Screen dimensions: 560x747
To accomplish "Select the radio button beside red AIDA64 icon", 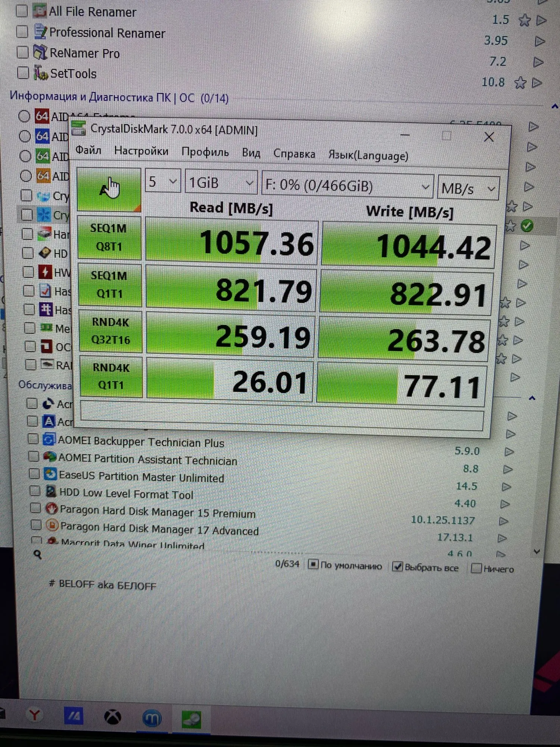I will pyautogui.click(x=24, y=116).
